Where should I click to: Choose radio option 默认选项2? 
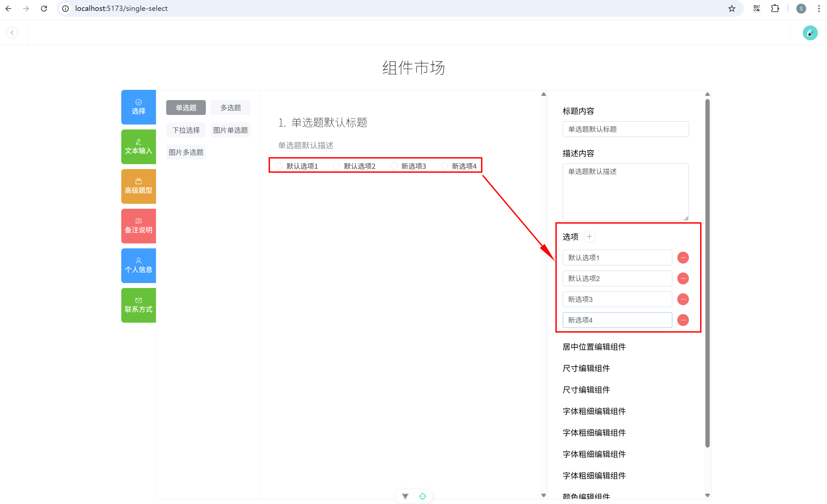[336, 166]
